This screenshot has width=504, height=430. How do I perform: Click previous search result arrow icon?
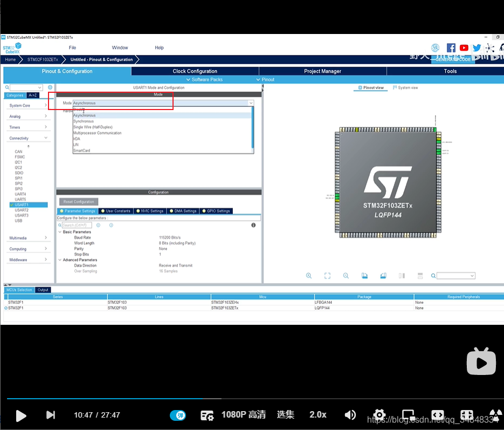click(98, 225)
